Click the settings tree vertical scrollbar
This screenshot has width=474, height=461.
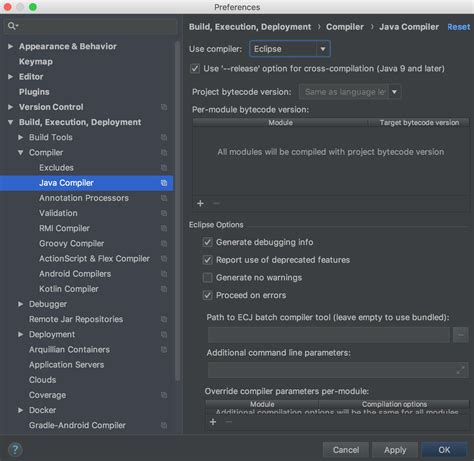178,210
